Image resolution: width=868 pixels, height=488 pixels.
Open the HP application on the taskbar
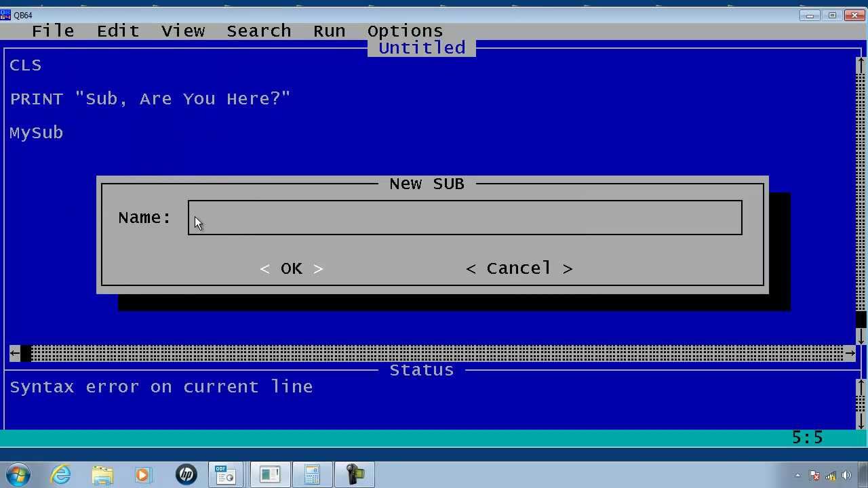[x=186, y=474]
